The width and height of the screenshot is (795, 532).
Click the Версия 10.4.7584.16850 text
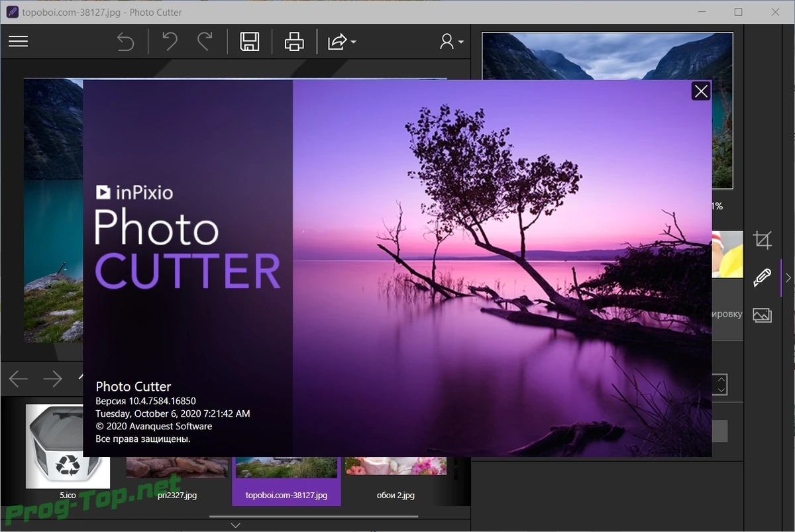click(x=146, y=401)
